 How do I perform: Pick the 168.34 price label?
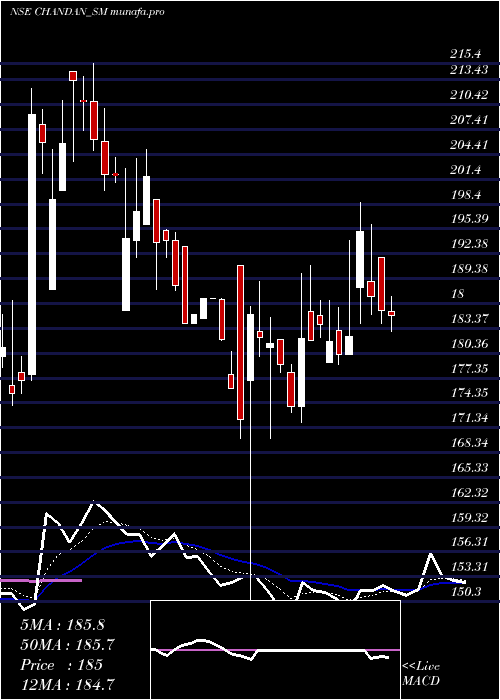469,443
